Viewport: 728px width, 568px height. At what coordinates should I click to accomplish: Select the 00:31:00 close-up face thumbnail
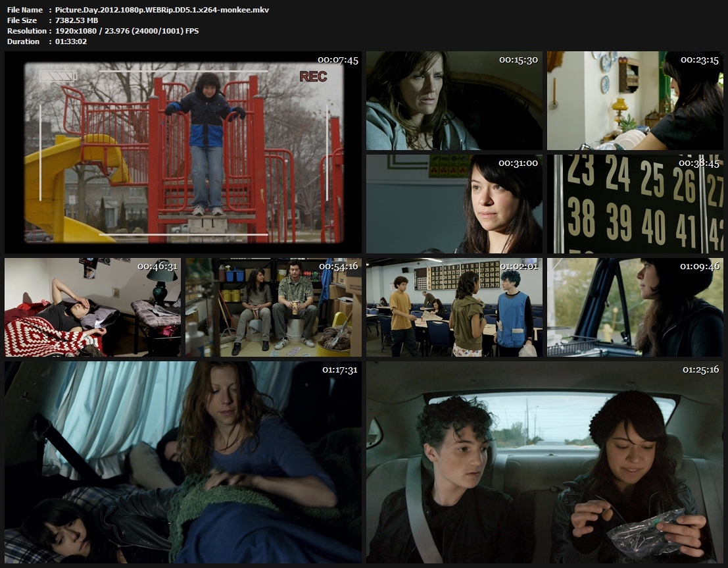(454, 204)
